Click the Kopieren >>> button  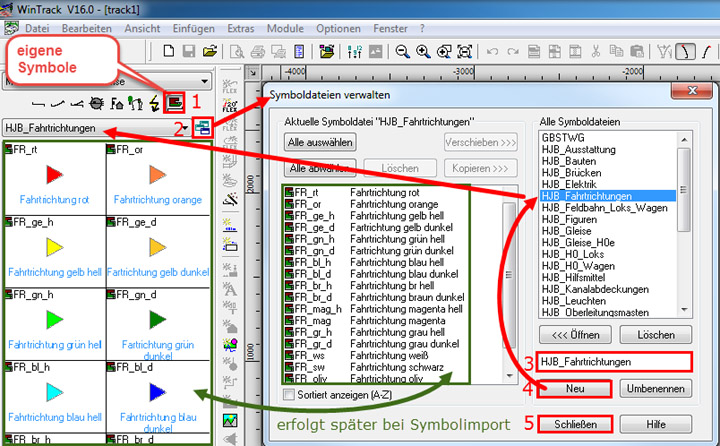coord(481,168)
